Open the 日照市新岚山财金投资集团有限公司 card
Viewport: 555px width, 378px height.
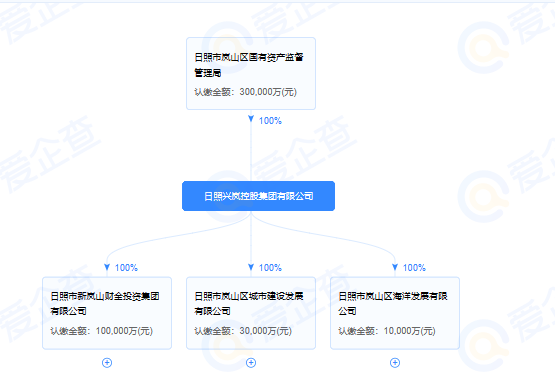pyautogui.click(x=107, y=313)
